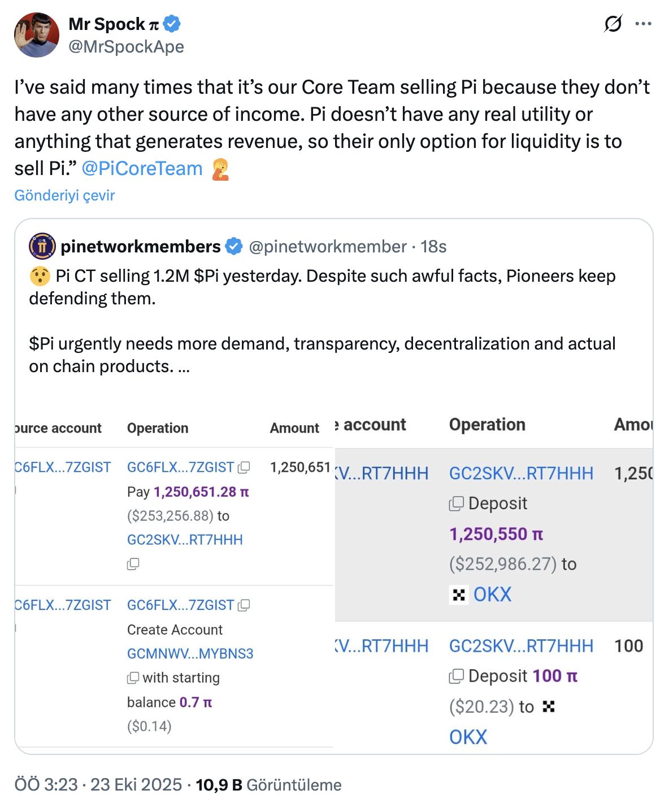Open the @MrSpockApe handle link
This screenshot has width=669, height=812.
(126, 46)
